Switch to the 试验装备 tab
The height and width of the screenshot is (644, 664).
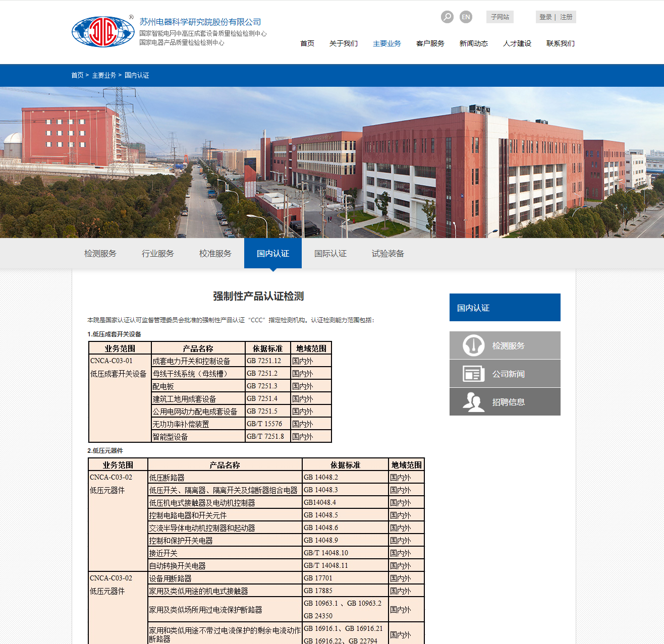pyautogui.click(x=388, y=253)
